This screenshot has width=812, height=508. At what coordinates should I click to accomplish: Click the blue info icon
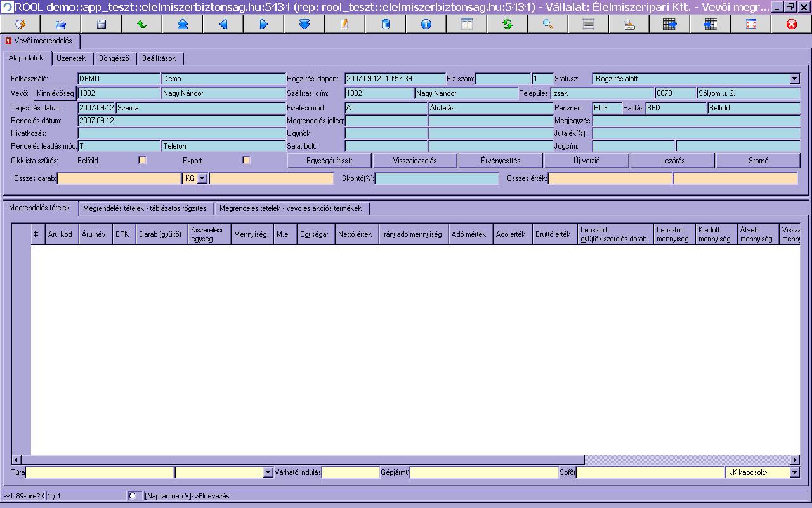[x=426, y=24]
